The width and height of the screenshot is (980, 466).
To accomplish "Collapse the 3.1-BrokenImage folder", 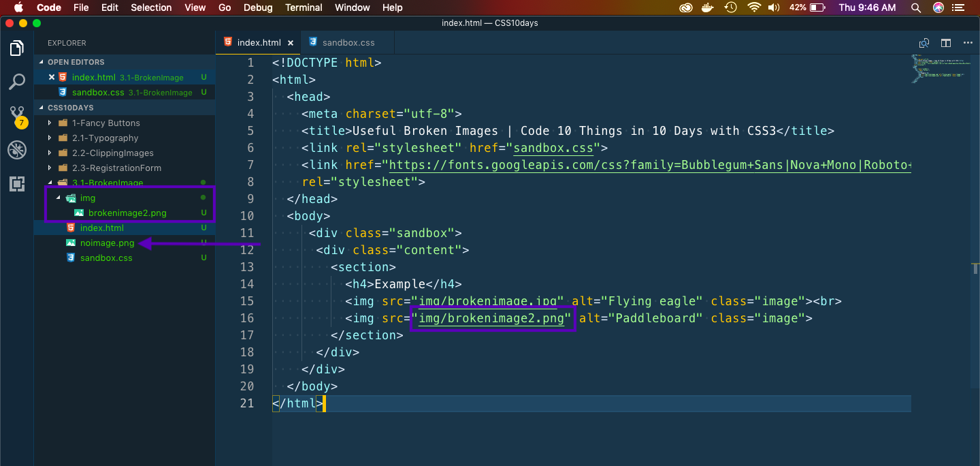I will pyautogui.click(x=50, y=183).
